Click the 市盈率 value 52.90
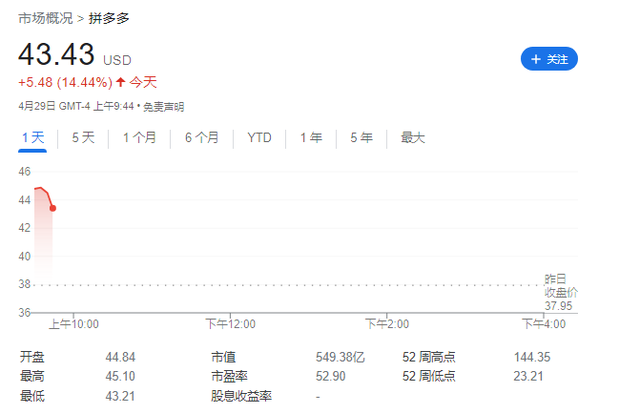Screen dimensions: 640x413 coord(331,376)
